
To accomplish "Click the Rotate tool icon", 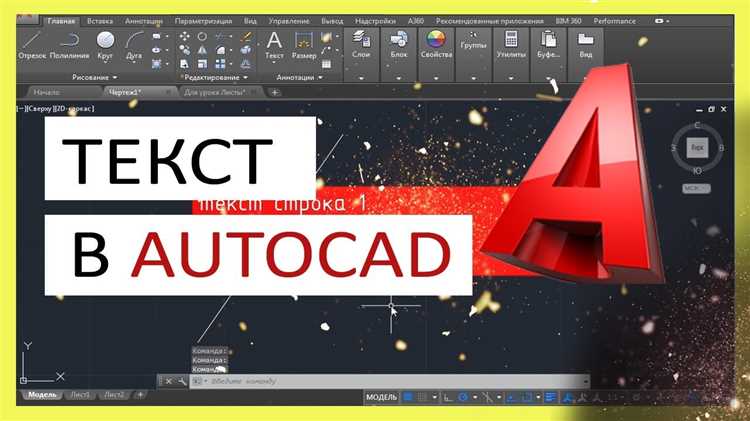I will point(202,36).
